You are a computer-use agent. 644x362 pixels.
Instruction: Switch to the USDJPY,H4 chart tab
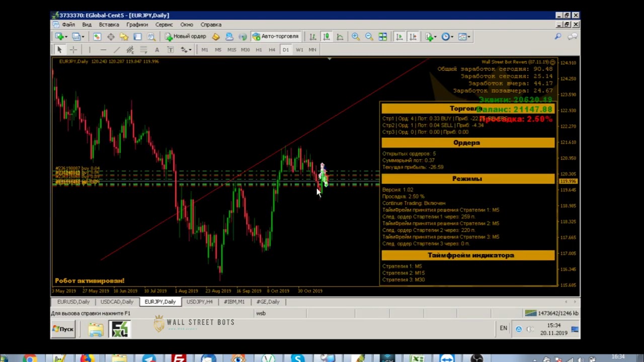[x=199, y=302]
